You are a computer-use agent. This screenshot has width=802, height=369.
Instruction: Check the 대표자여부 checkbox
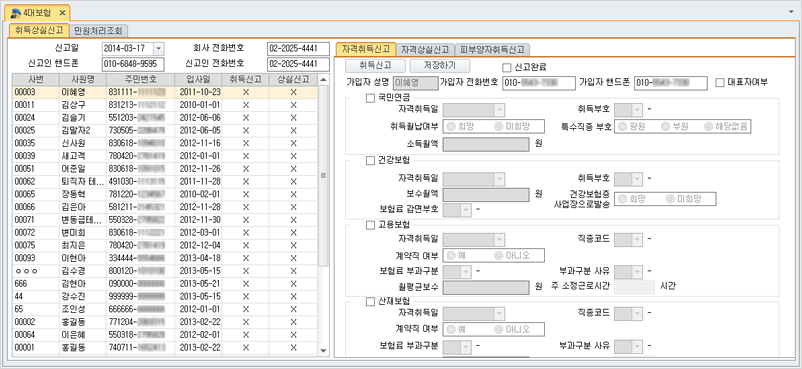click(720, 82)
